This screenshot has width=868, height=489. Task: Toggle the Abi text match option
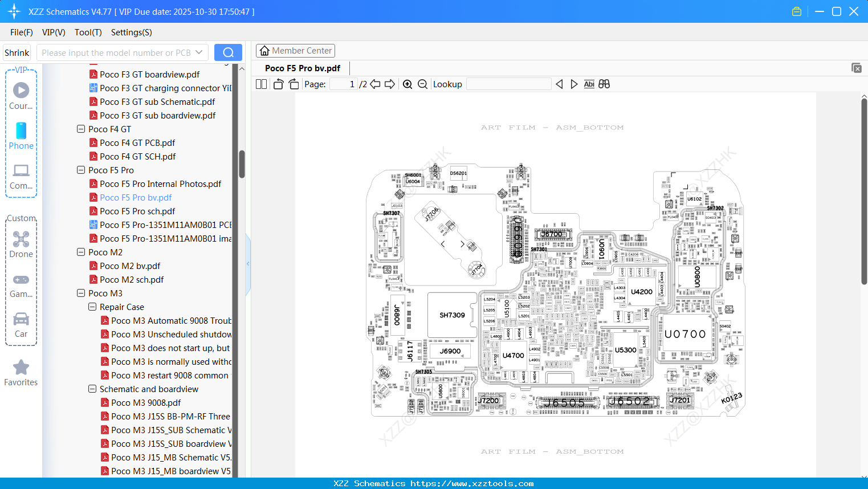589,84
